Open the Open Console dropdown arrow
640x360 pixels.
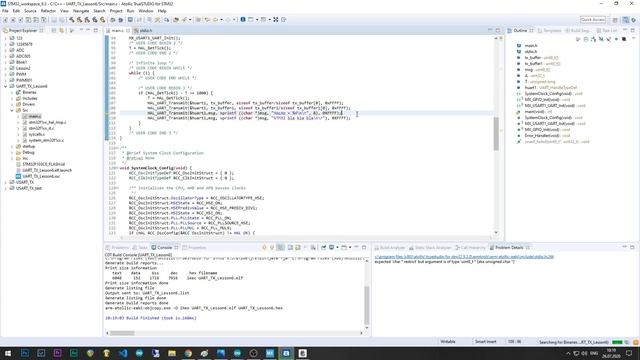tap(350, 247)
